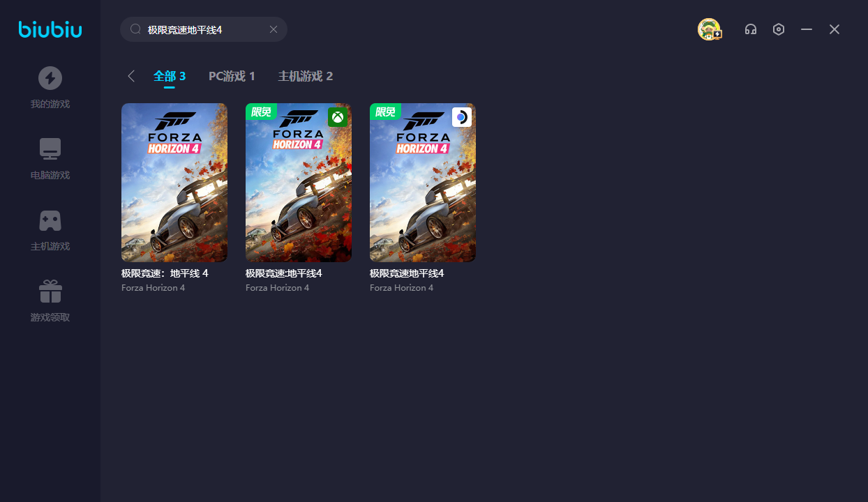Go back using the left chevron arrow
Image resolution: width=868 pixels, height=502 pixels.
tap(131, 76)
